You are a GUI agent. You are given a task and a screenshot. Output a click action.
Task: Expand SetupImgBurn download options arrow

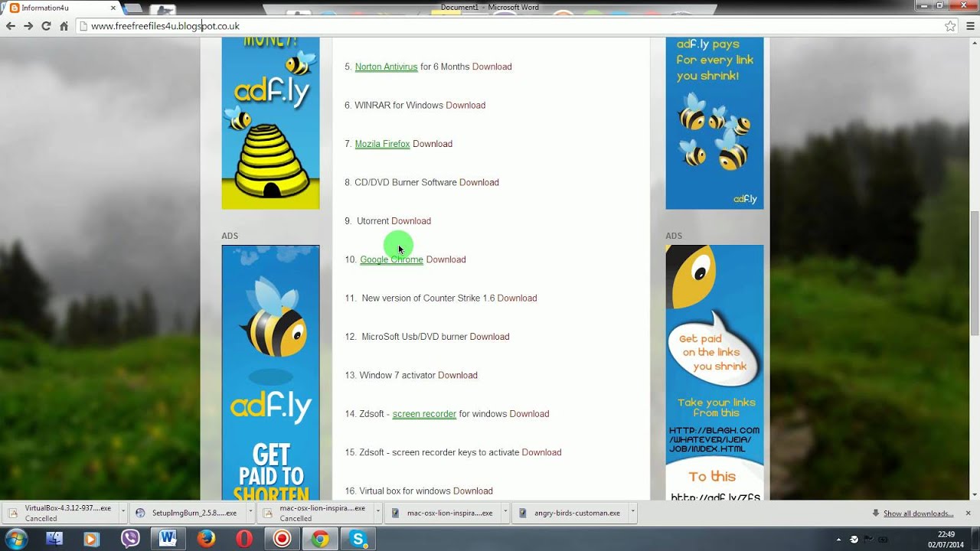(x=251, y=513)
